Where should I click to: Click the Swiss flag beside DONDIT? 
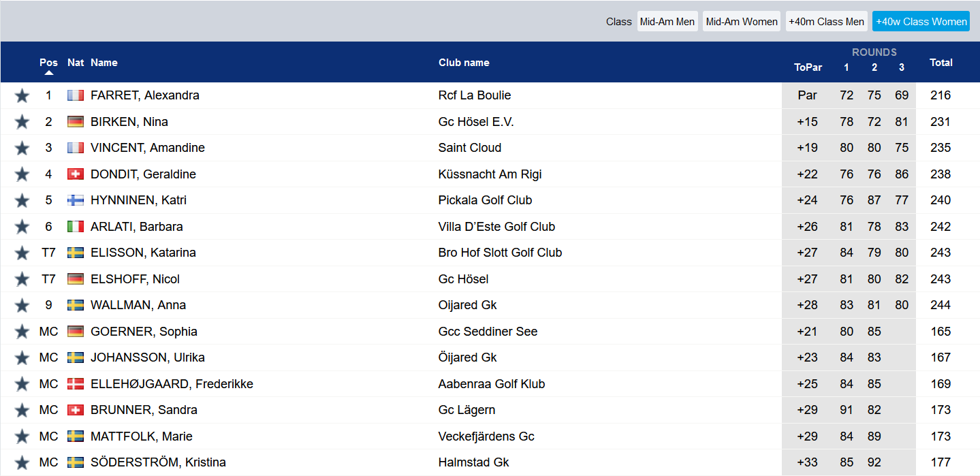point(76,174)
